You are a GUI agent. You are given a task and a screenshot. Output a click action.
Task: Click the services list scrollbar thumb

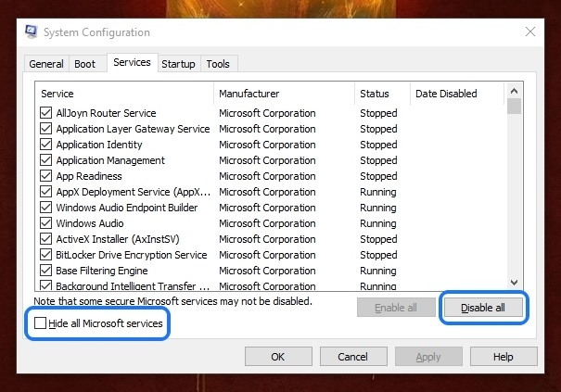[x=514, y=107]
